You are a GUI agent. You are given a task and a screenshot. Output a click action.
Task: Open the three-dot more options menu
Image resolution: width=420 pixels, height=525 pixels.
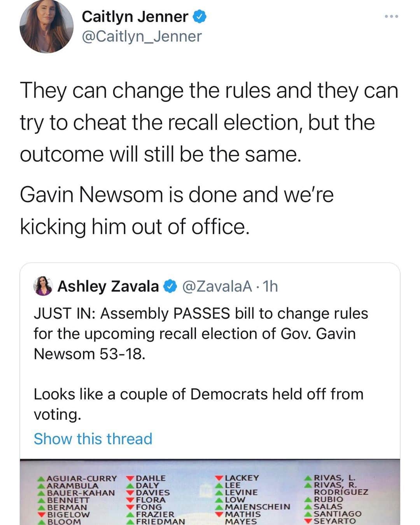(391, 16)
